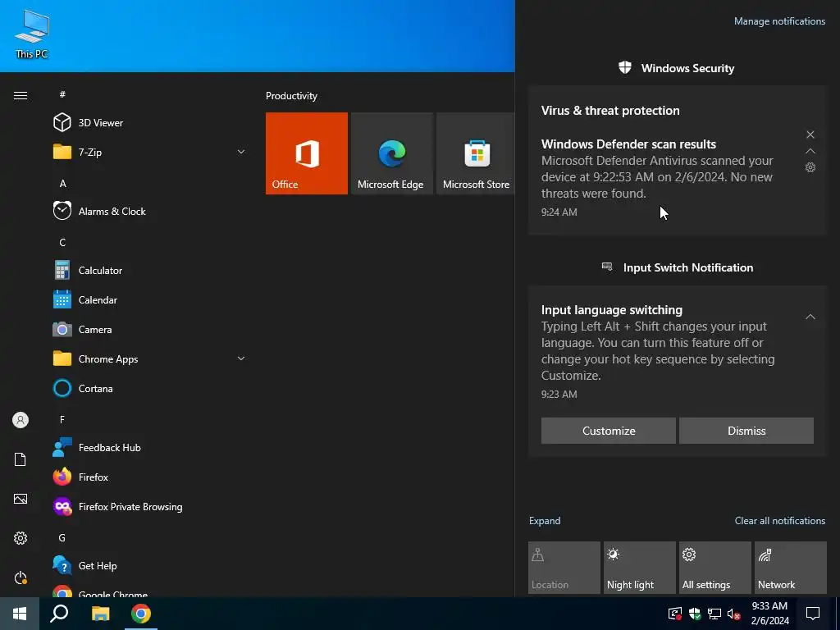Click the letter F section header

click(x=62, y=419)
